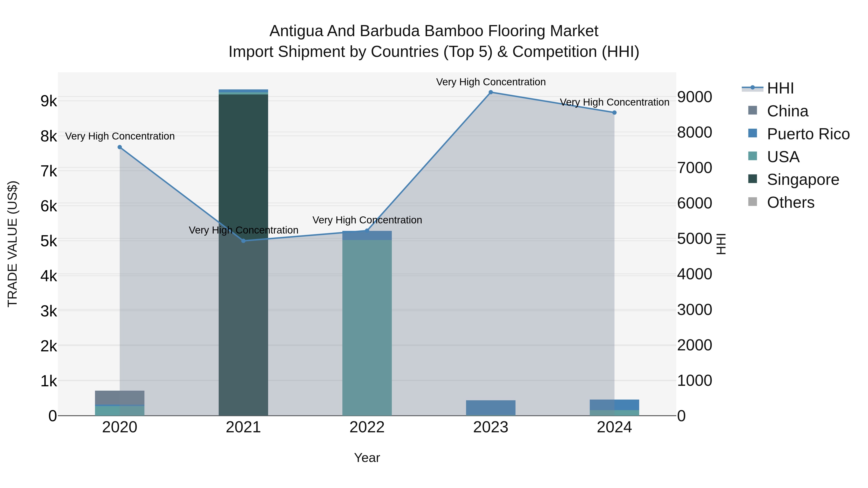Viewport: 868px width, 488px height.
Task: Click the Puerto Rico blue legend swatch
Action: pyautogui.click(x=753, y=133)
